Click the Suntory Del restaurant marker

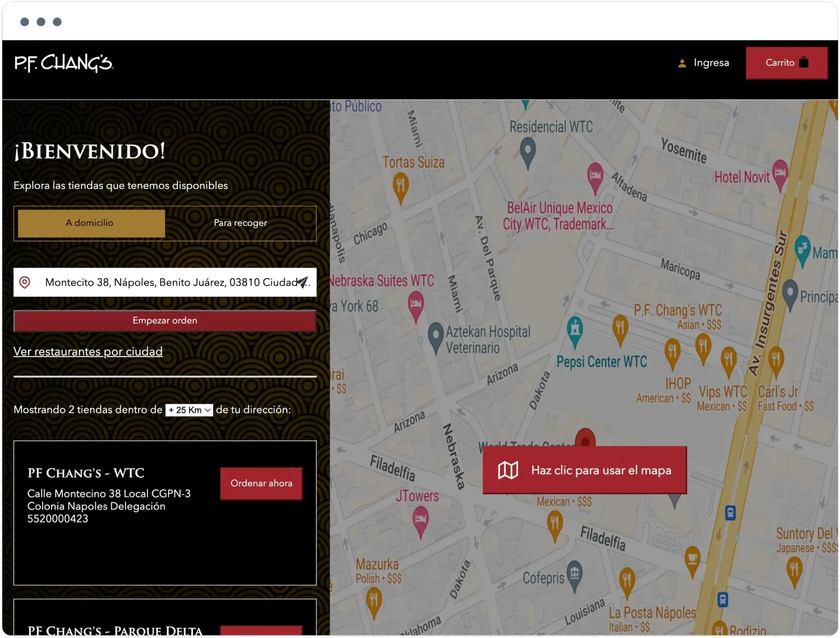[x=794, y=572]
